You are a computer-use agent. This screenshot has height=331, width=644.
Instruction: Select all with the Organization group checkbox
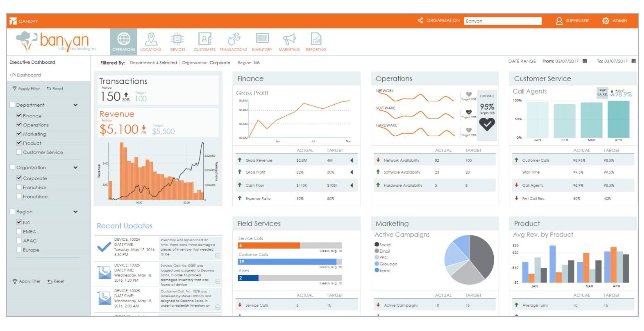point(12,167)
